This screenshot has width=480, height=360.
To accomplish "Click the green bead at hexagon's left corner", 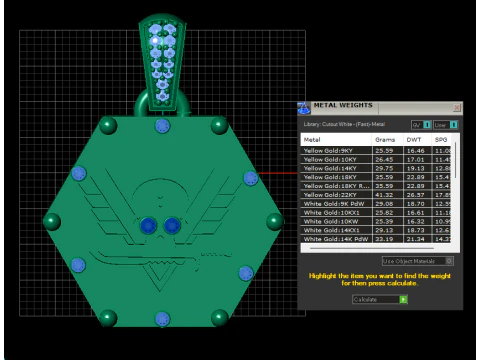I will coord(52,222).
